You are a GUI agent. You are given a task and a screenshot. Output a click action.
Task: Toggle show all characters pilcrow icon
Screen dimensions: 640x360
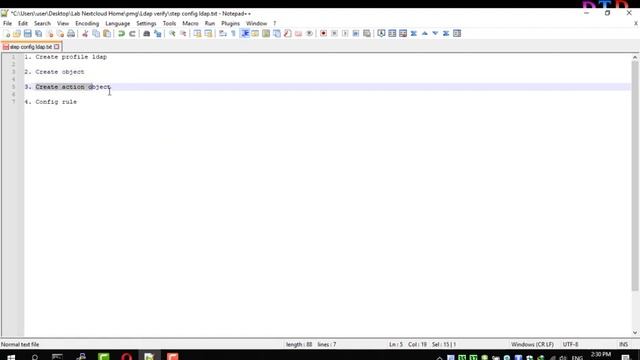[x=233, y=33]
